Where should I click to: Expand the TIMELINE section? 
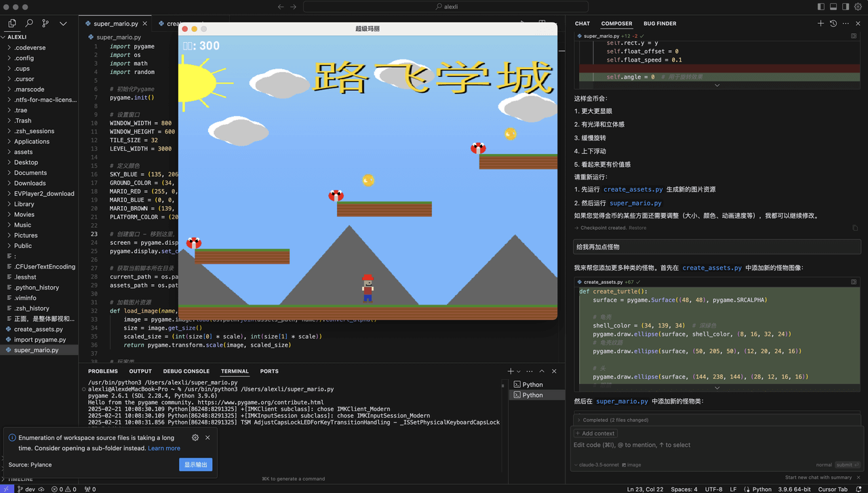point(20,479)
